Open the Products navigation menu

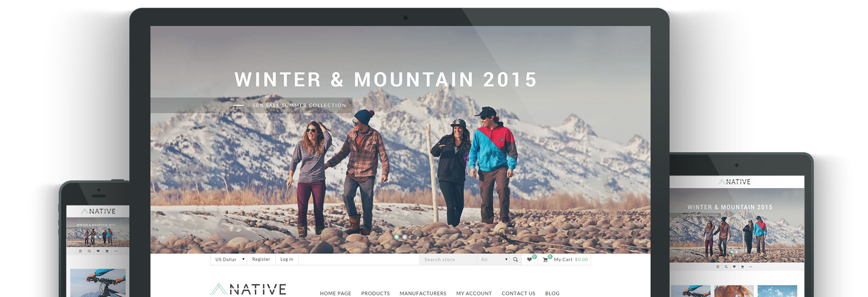375,293
